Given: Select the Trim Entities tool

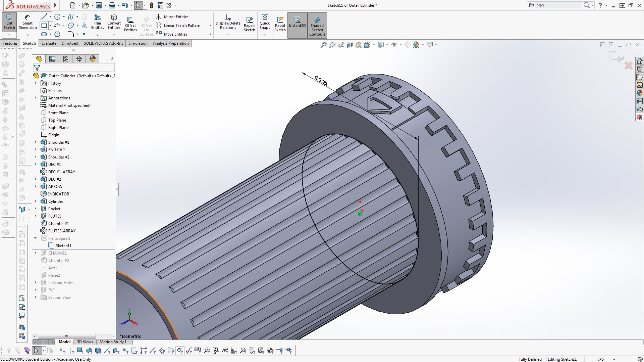Looking at the screenshot, I should (x=97, y=22).
